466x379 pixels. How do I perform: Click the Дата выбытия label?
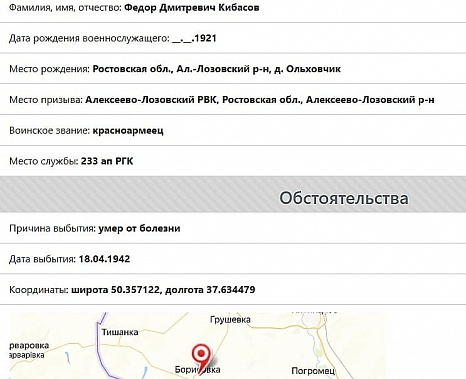point(43,259)
